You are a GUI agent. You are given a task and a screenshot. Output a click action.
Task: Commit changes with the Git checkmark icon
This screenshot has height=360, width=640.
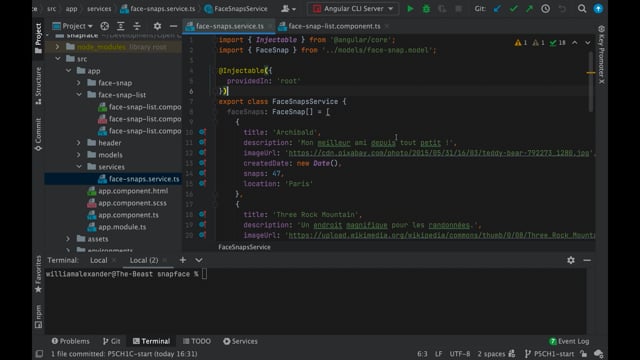(513, 9)
